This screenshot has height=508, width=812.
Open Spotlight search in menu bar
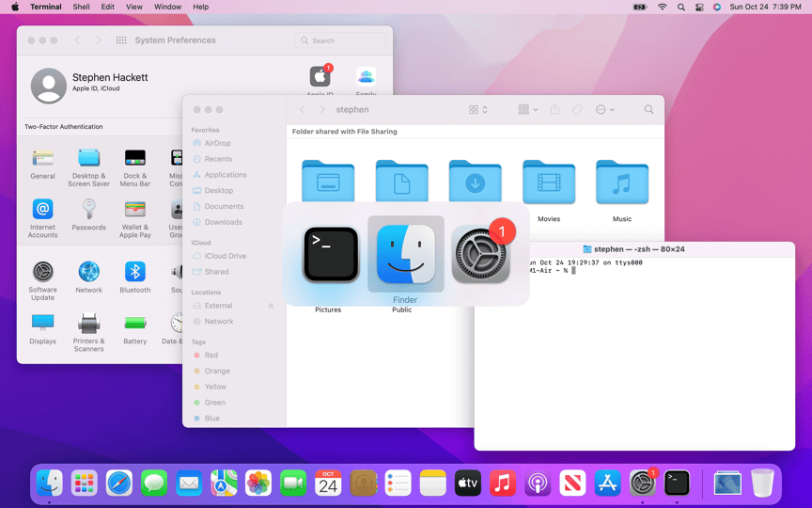coord(681,7)
